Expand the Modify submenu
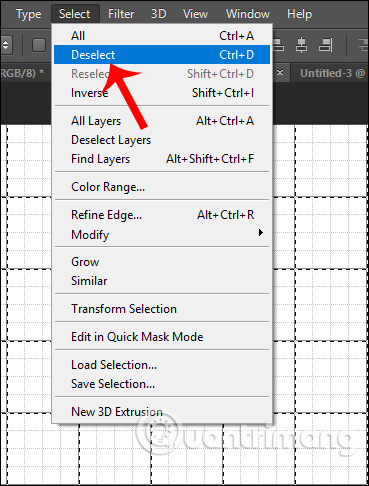This screenshot has width=369, height=486. (x=162, y=235)
